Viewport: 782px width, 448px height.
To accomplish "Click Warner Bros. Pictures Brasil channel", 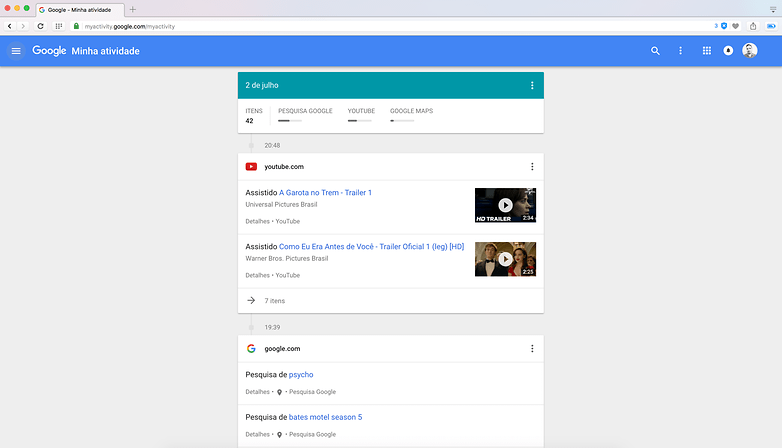I will [287, 258].
